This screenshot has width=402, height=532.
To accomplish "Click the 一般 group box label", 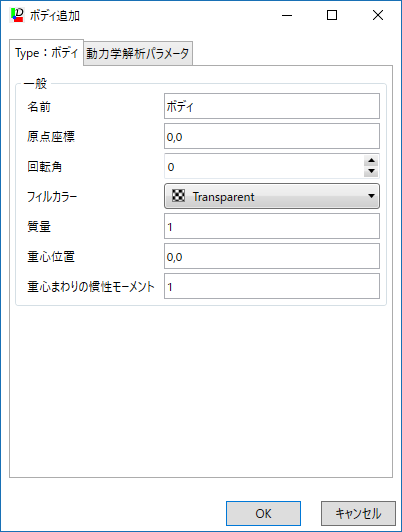I will pos(35,83).
